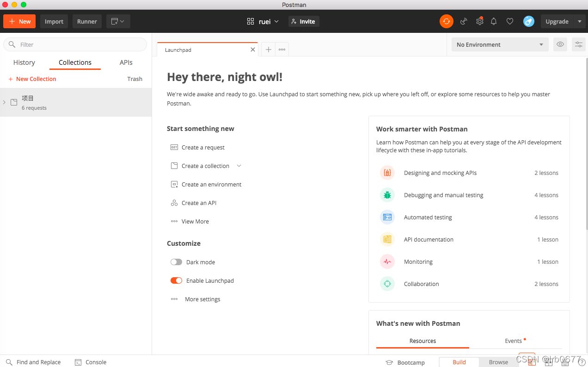
Task: Open the user avatar menu
Action: coord(529,21)
